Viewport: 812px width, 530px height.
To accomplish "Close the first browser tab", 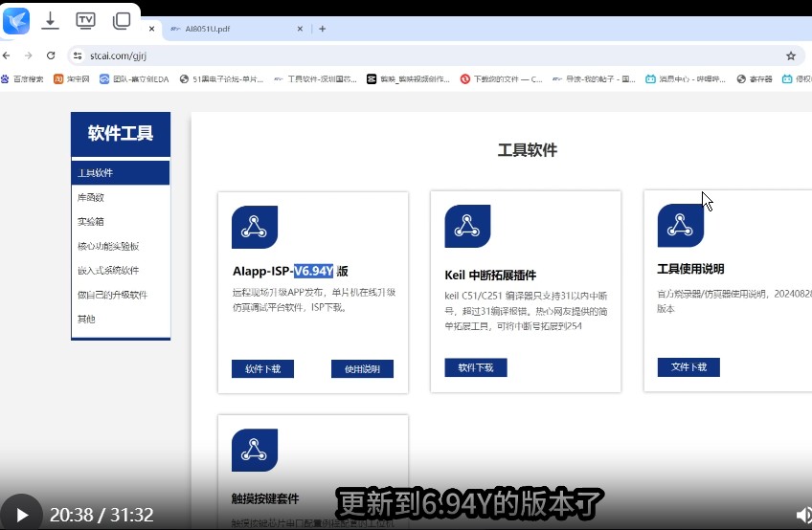I will 151,29.
